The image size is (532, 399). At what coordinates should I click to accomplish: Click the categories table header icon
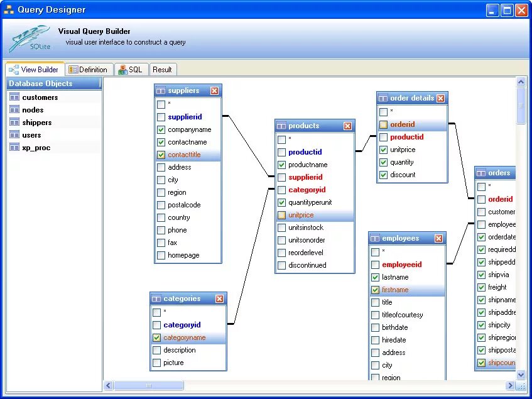tap(156, 299)
